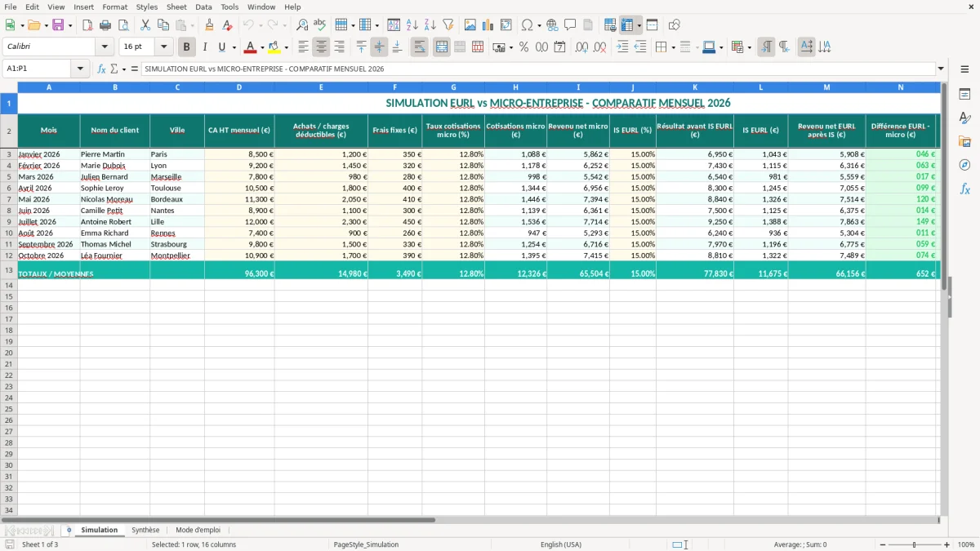Open the sidebar Properties panel
Image resolution: width=980 pixels, height=551 pixels.
point(964,94)
